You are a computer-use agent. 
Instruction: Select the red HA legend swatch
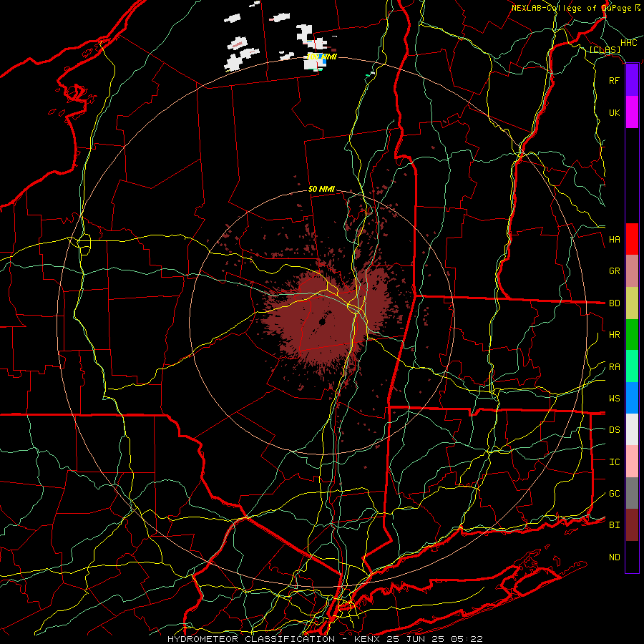tap(632, 239)
